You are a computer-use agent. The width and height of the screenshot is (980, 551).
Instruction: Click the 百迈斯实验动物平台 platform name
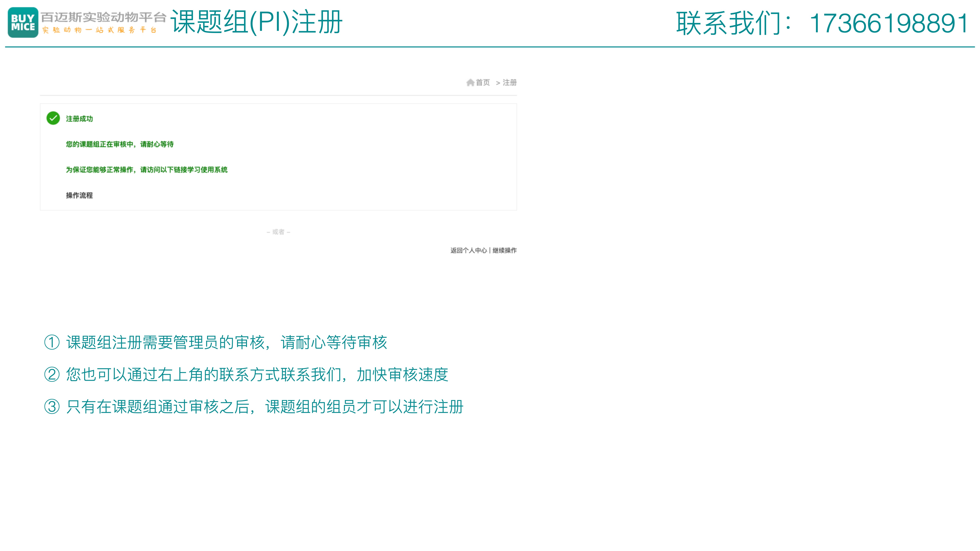[103, 17]
